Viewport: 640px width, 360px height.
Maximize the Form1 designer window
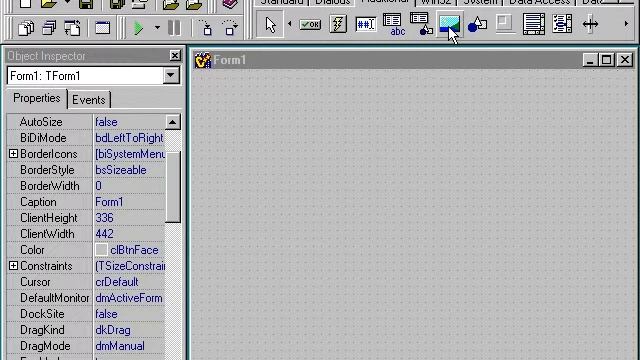point(607,60)
